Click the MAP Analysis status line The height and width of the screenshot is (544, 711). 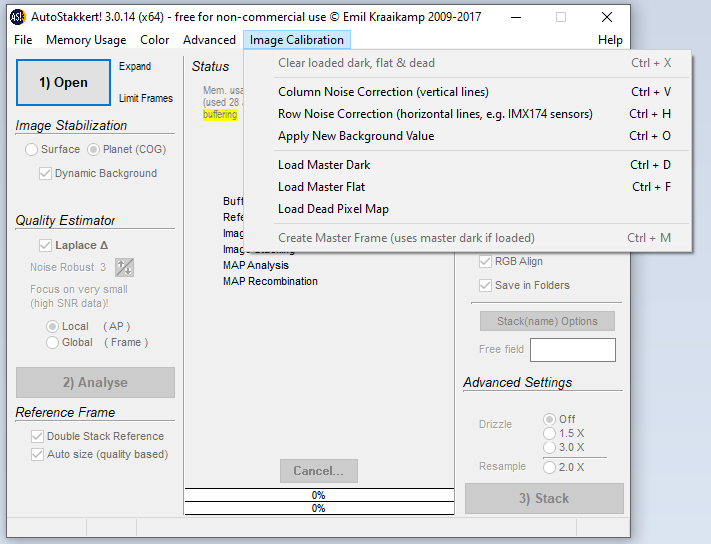pyautogui.click(x=256, y=265)
